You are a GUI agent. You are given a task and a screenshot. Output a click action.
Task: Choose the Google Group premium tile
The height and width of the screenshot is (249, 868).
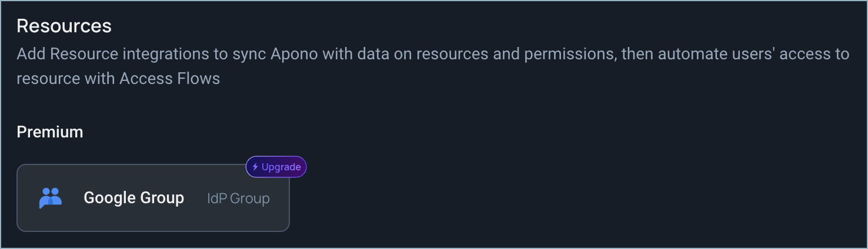[153, 198]
